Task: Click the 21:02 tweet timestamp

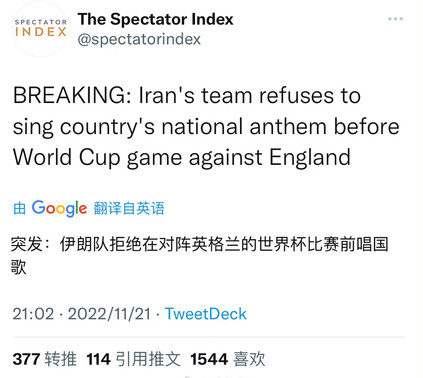Action: [x=33, y=314]
